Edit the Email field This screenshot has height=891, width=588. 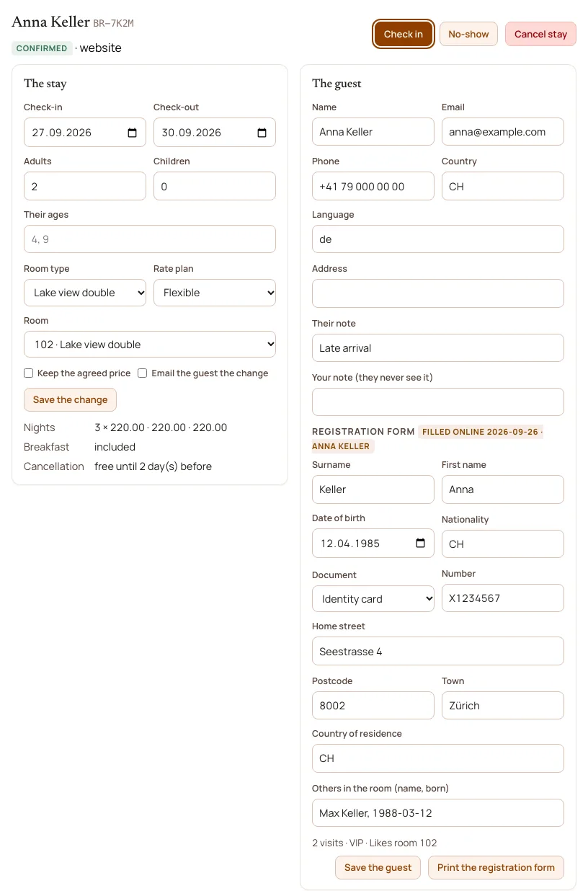click(503, 132)
